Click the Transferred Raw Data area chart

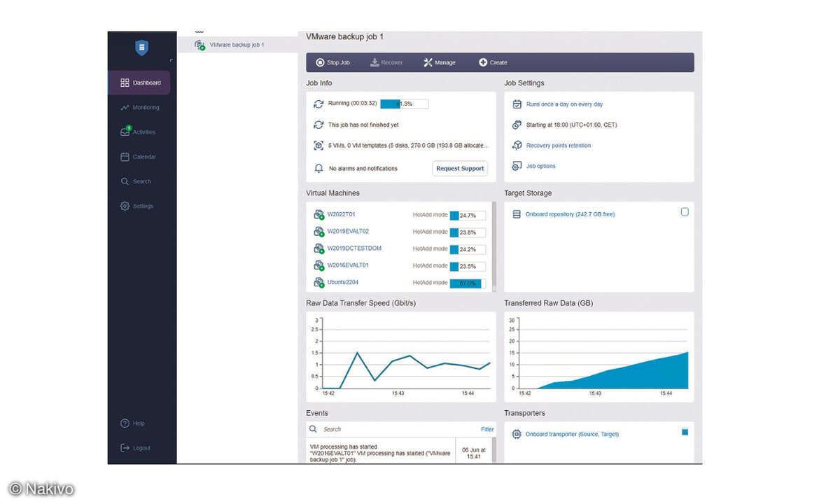[x=599, y=356]
